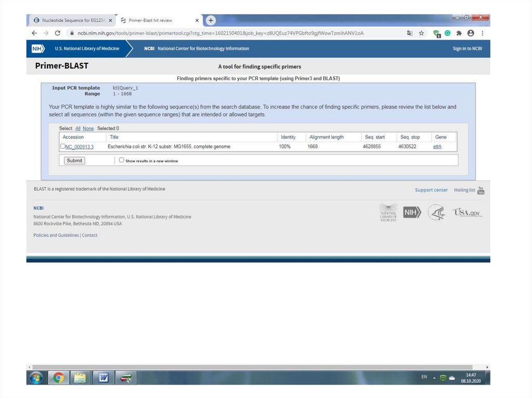Viewport: 532px width, 398px height.
Task: Open File Explorer from the taskbar
Action: click(80, 378)
